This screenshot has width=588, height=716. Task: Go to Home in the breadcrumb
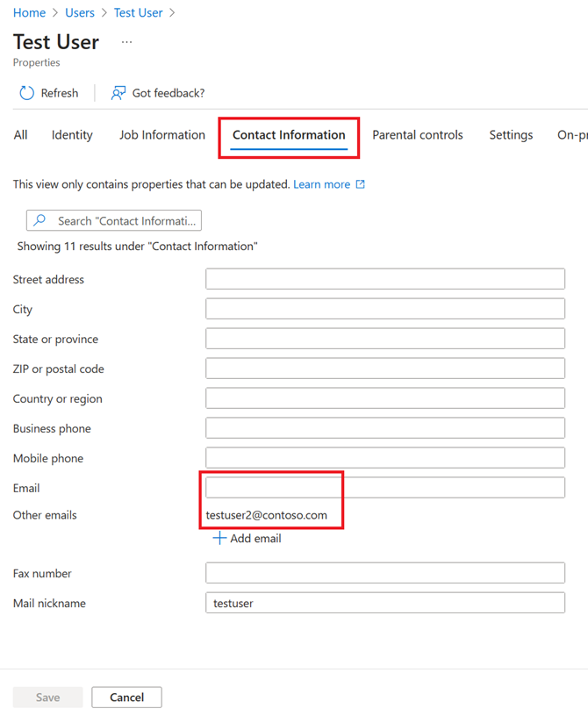click(x=29, y=13)
